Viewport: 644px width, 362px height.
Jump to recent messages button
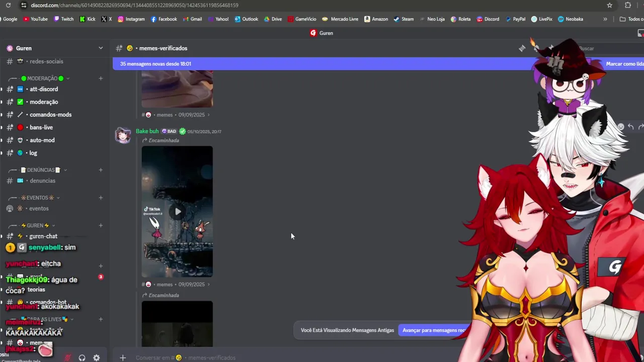(435, 330)
